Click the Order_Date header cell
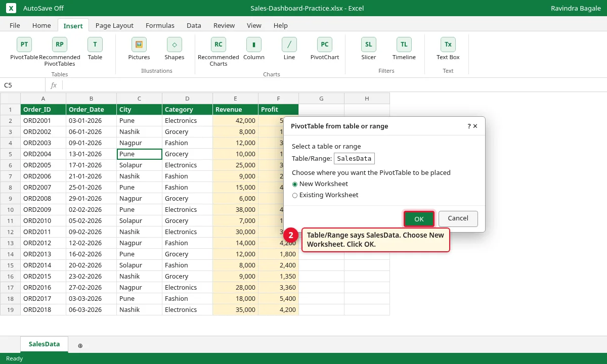607x364 pixels. 91,109
